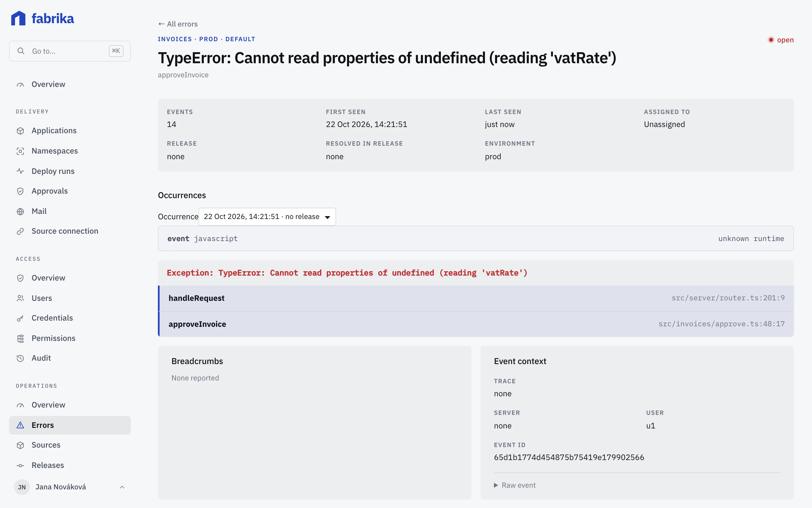Click src/server/router.ts:201:9 file path
The image size is (812, 508).
coord(728,298)
